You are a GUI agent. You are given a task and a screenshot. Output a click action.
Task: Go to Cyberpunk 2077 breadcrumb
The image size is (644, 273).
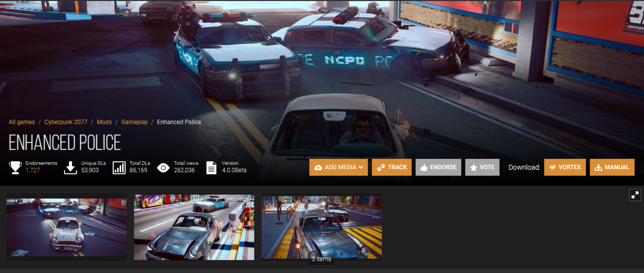[x=66, y=122]
